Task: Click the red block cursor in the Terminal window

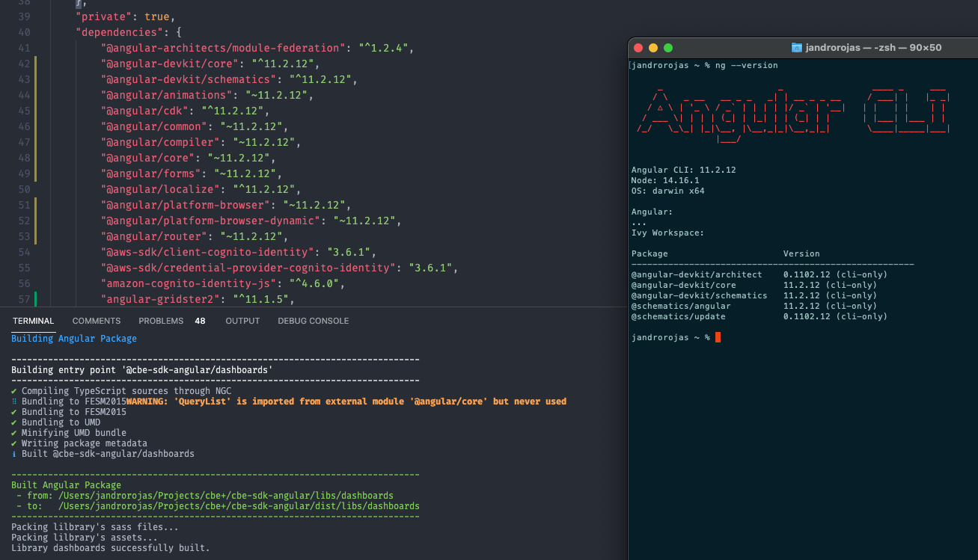Action: tap(716, 337)
